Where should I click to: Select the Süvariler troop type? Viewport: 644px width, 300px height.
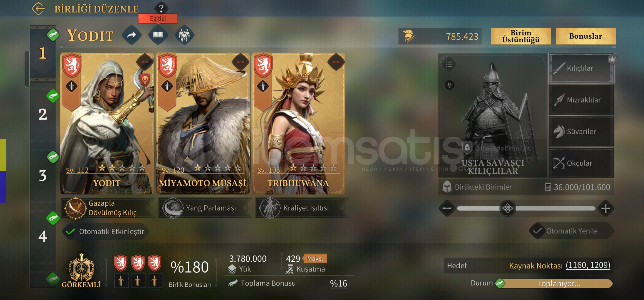click(x=581, y=132)
